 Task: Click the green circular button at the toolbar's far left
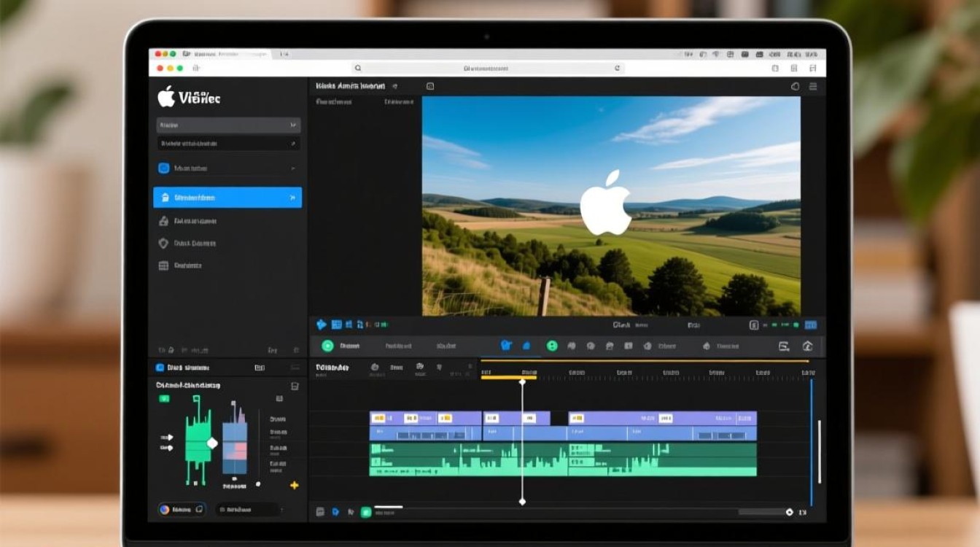(x=327, y=346)
